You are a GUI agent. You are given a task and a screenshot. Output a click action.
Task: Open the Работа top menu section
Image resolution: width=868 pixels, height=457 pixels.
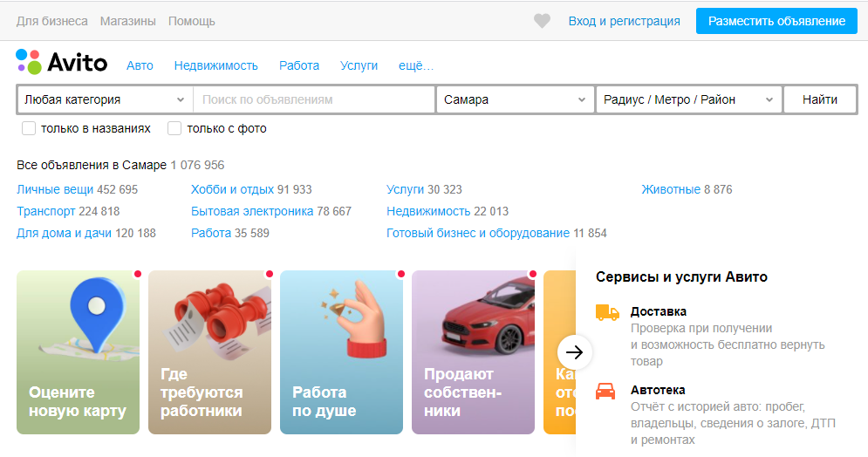(x=299, y=65)
